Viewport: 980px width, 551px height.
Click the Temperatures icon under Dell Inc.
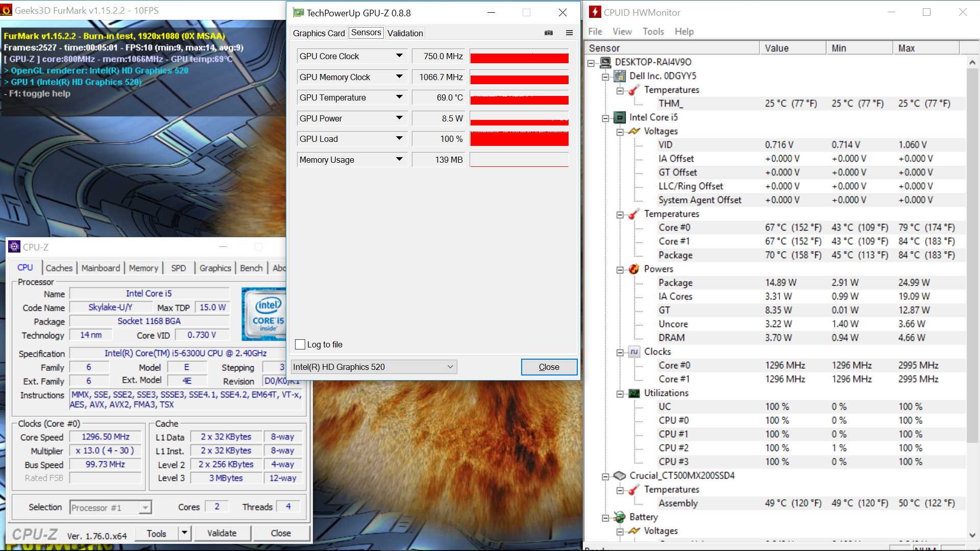coord(634,90)
